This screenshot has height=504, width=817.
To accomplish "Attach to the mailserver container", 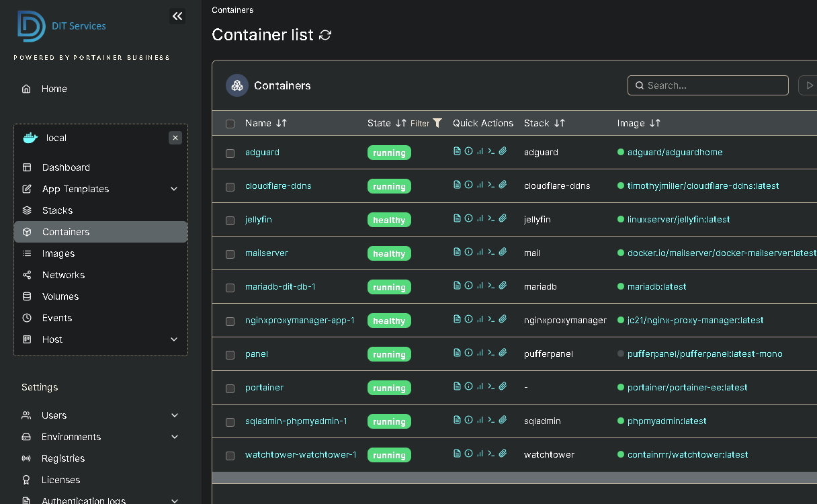I will point(503,252).
